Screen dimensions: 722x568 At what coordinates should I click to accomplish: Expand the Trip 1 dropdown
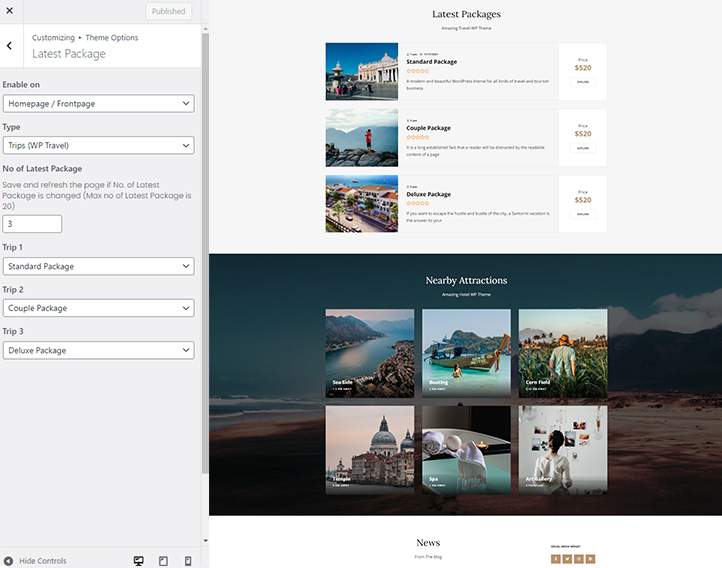click(x=98, y=266)
